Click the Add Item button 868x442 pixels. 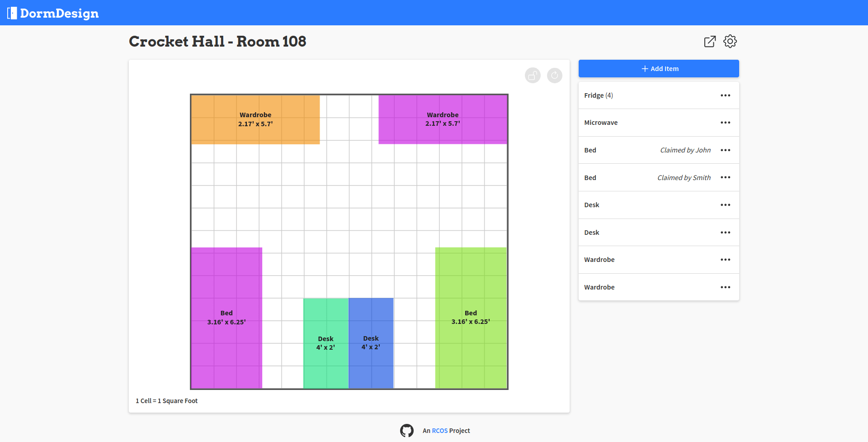pos(659,68)
